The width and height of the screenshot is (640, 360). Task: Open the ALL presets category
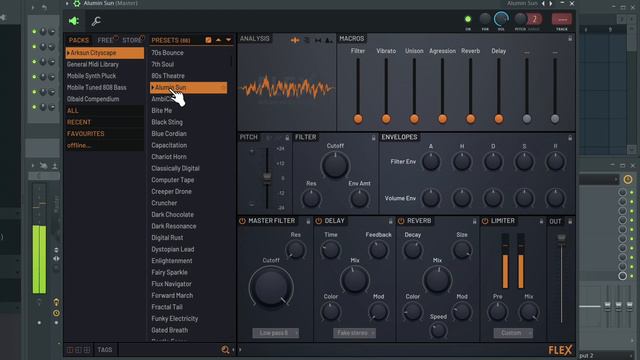73,111
